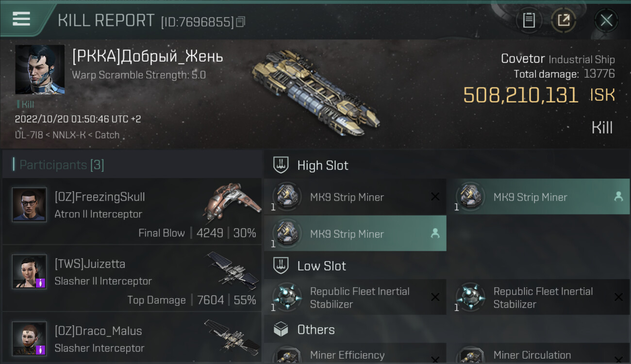
Task: Expand the Others section header
Action: [447, 330]
